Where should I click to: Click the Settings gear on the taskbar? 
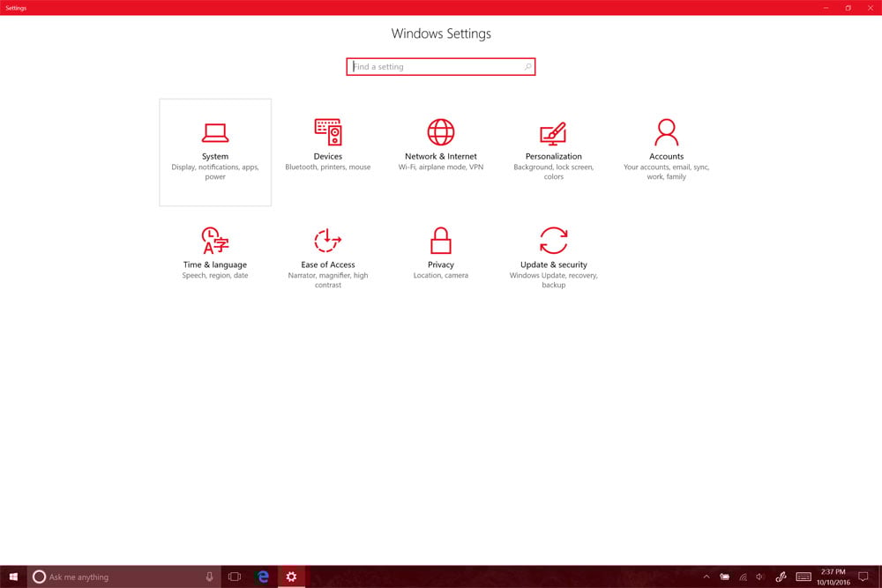click(291, 576)
